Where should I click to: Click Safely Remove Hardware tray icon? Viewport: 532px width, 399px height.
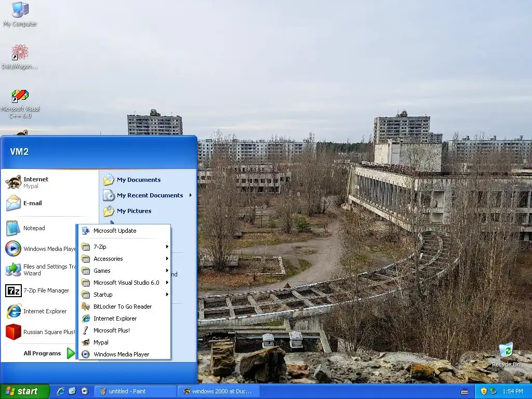point(493,391)
